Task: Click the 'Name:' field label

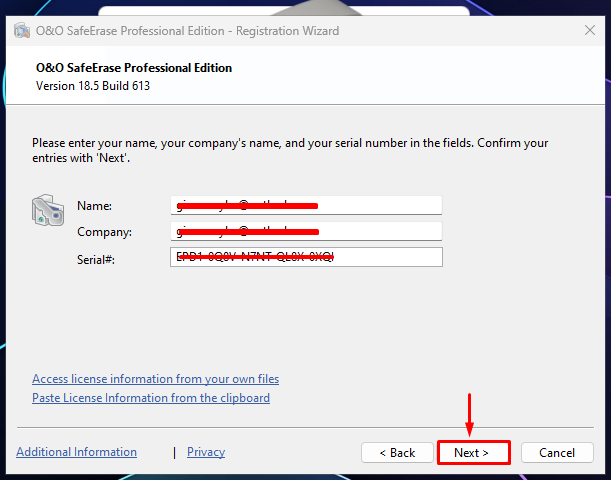Action: click(94, 206)
